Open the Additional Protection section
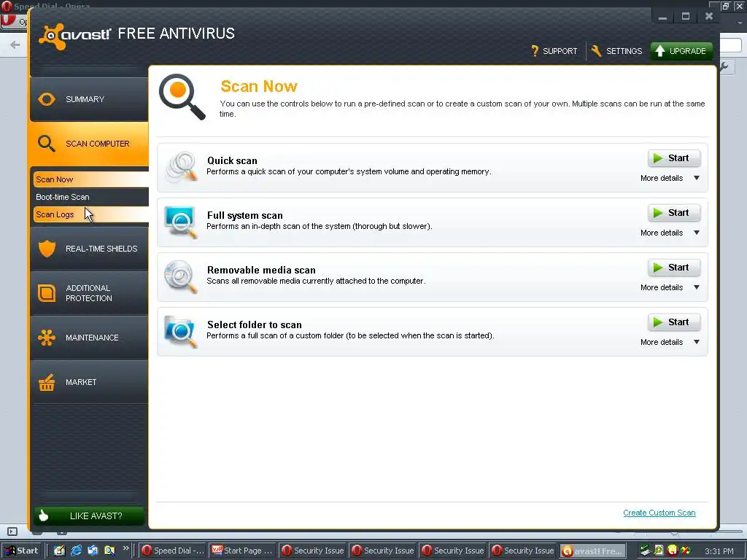 [x=89, y=293]
